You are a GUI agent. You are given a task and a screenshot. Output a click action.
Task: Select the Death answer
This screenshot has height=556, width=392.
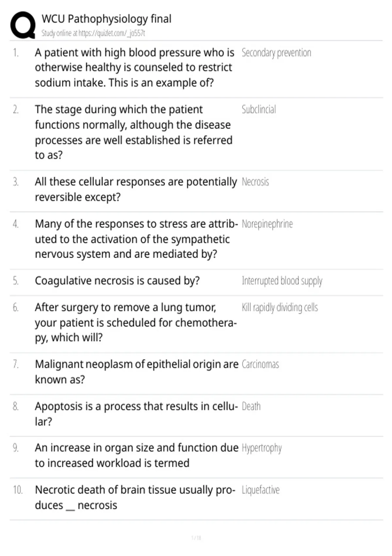(251, 406)
